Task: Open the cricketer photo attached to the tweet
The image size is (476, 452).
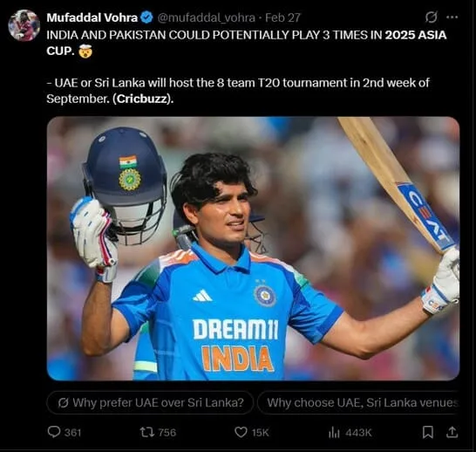Action: [x=253, y=249]
